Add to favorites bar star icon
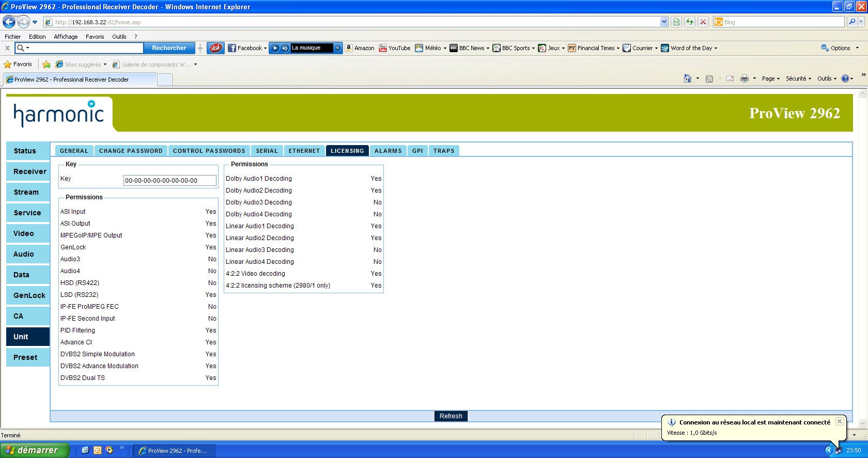This screenshot has height=458, width=868. 47,64
